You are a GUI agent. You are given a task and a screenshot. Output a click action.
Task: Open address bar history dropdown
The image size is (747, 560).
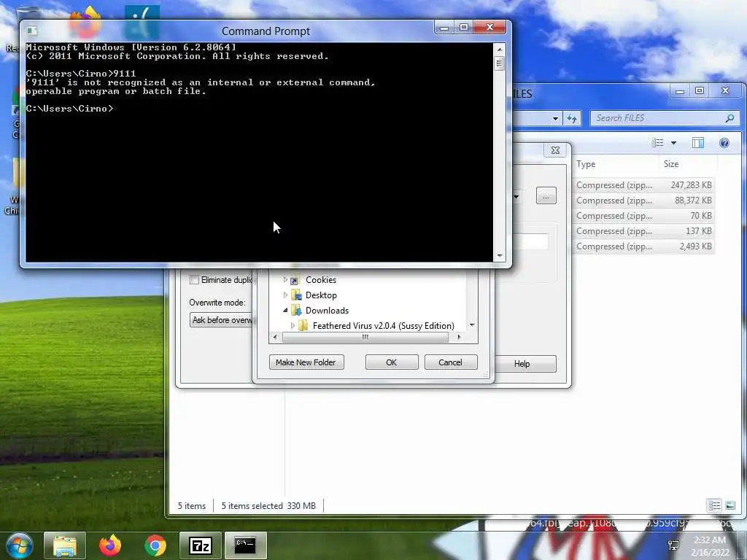pos(555,118)
